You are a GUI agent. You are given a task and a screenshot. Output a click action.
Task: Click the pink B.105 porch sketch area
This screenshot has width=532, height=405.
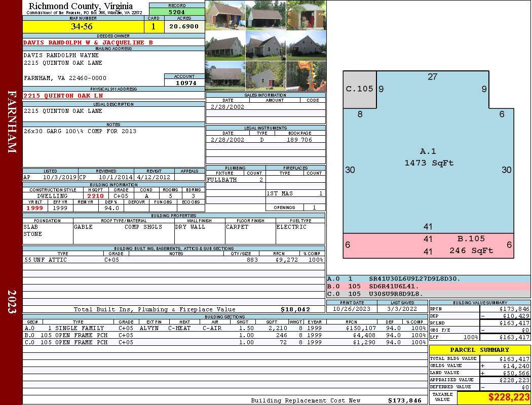429,246
